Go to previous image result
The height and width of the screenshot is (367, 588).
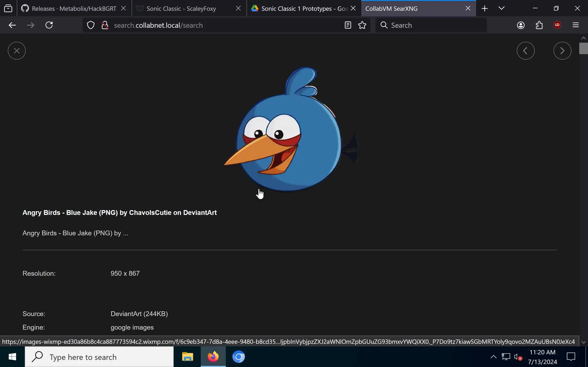525,51
